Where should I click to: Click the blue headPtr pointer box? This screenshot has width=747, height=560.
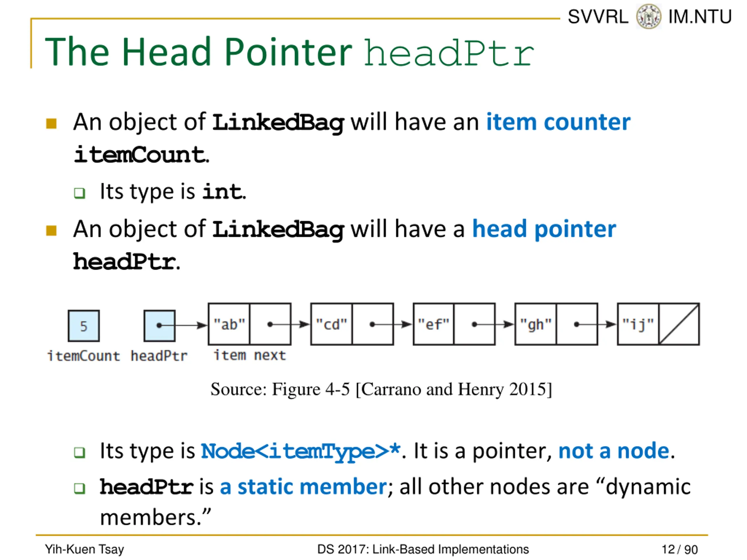tap(159, 326)
